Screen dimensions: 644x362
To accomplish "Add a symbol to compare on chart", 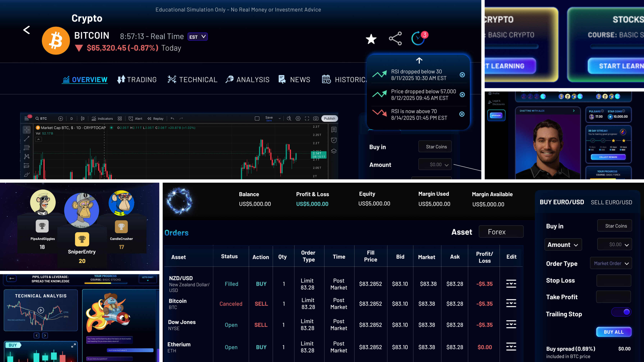I will [x=61, y=118].
